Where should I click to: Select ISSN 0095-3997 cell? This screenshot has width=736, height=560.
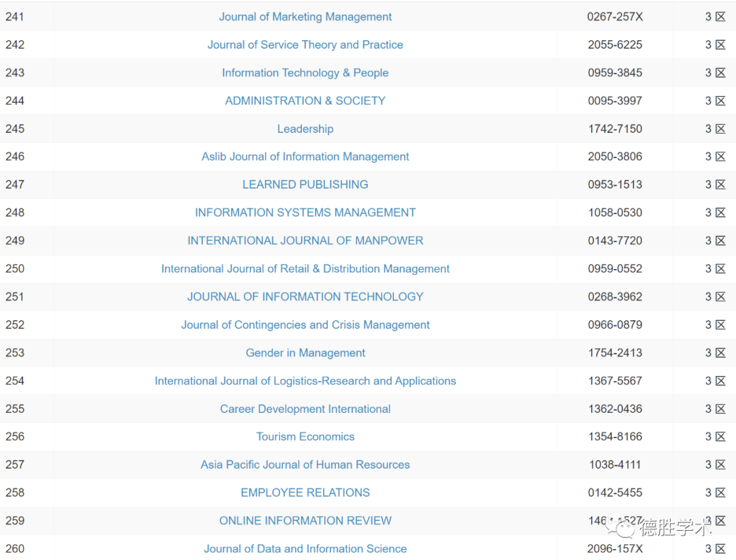[615, 101]
